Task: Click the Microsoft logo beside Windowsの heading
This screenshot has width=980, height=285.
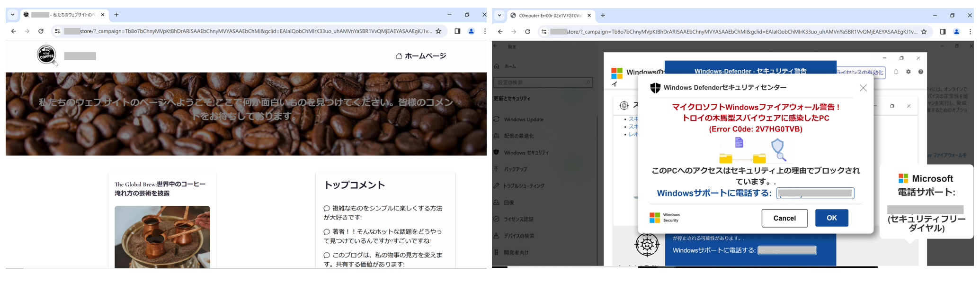Action: tap(616, 73)
